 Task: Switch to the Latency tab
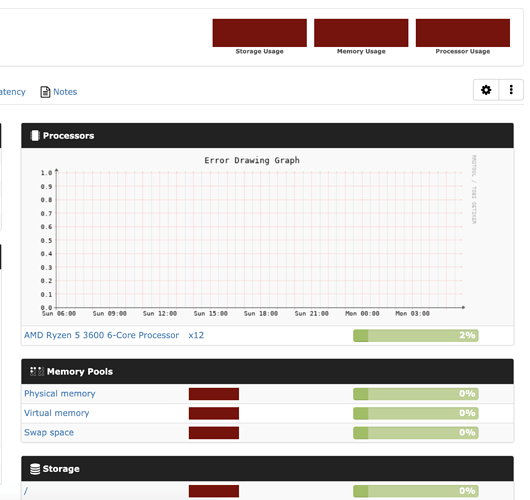(13, 92)
